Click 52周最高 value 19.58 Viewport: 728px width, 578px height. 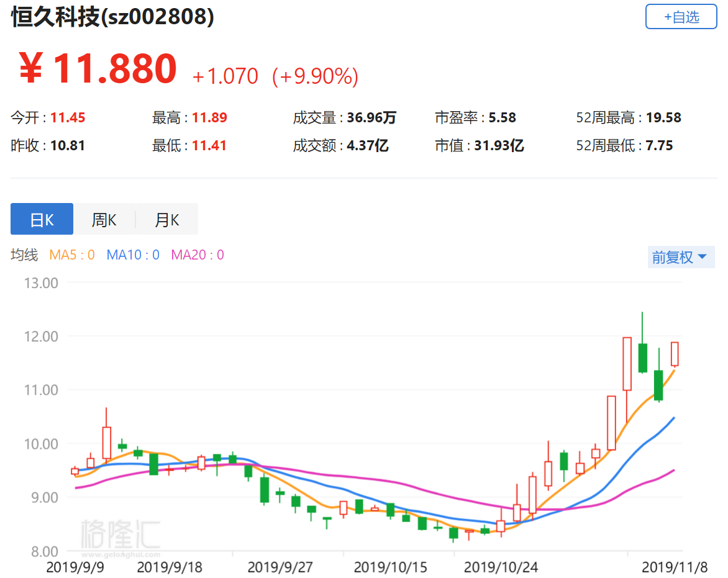click(x=664, y=117)
